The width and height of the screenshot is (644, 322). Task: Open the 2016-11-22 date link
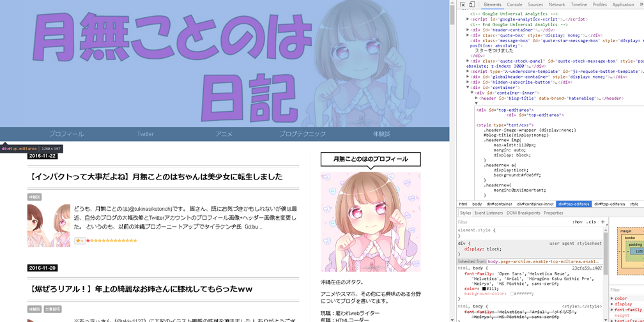click(x=42, y=156)
